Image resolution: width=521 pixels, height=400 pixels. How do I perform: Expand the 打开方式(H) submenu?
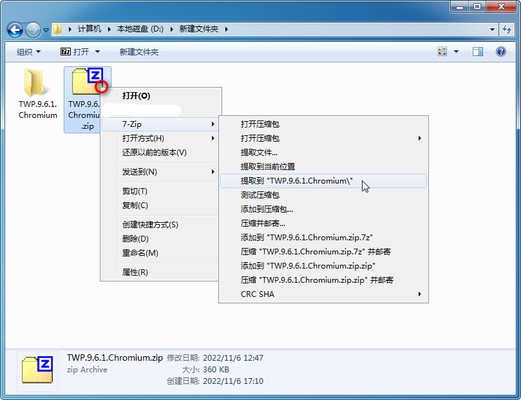tap(160, 138)
